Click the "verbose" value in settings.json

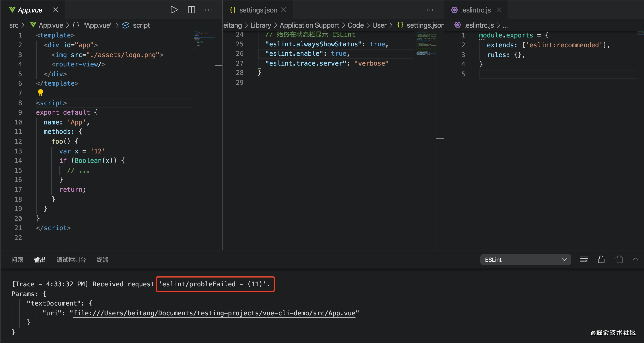371,63
